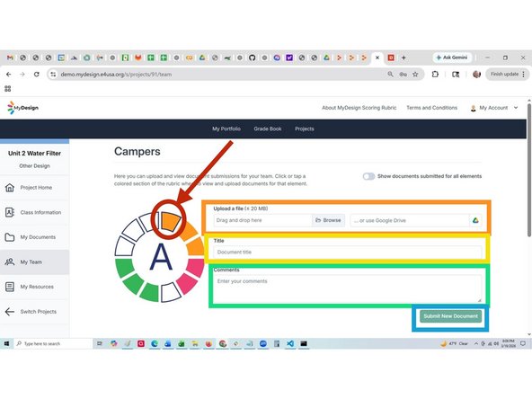Click the Browse file button
This screenshot has height=399, width=532.
pyautogui.click(x=328, y=220)
